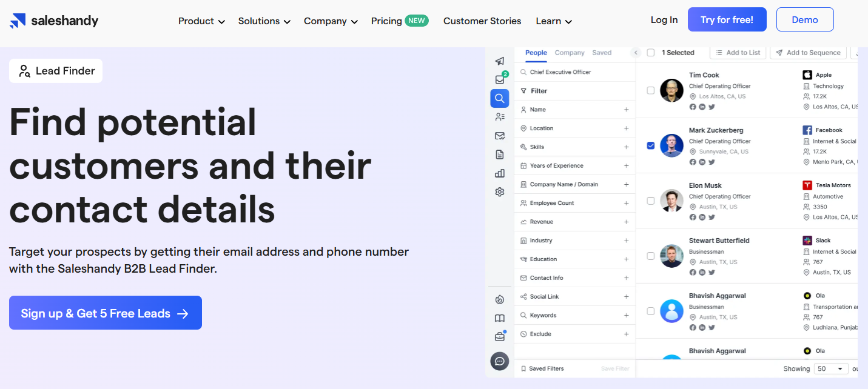
Task: Click the Filter funnel icon
Action: tap(524, 91)
